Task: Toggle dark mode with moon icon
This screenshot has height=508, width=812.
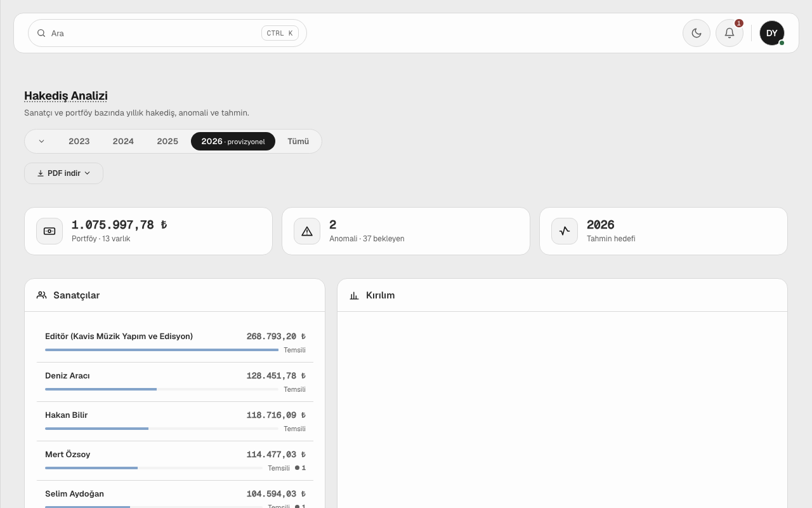Action: (696, 33)
